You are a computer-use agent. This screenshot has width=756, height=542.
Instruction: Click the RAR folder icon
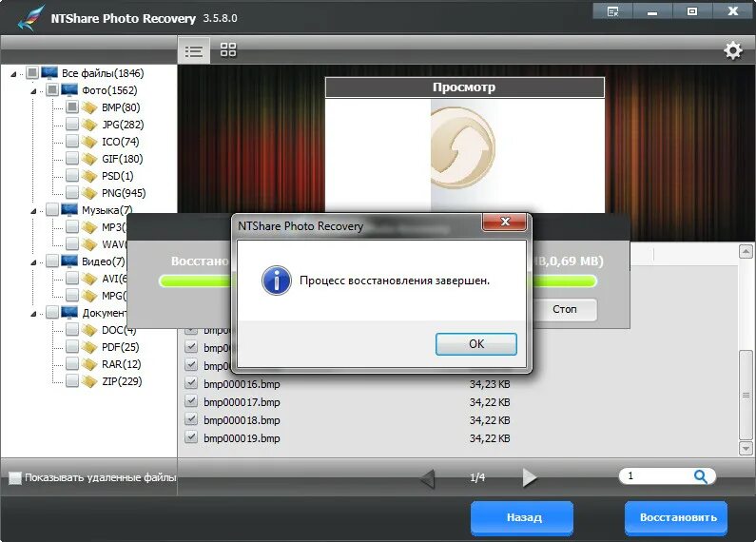point(89,364)
